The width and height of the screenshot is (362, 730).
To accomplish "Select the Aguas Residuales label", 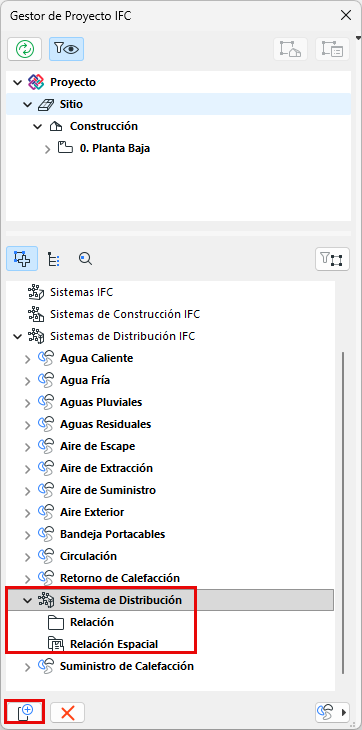I will click(x=106, y=424).
